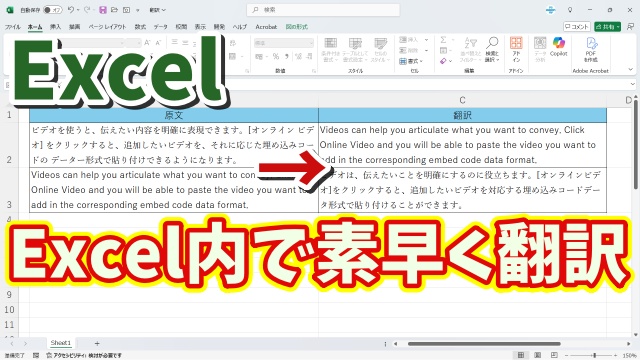This screenshot has width=640, height=360.
Task: Open the 表示 ribbon tab
Action: point(200,27)
